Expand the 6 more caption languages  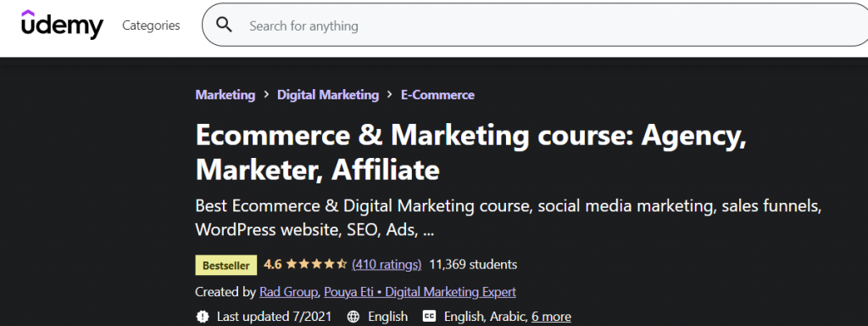(x=551, y=317)
